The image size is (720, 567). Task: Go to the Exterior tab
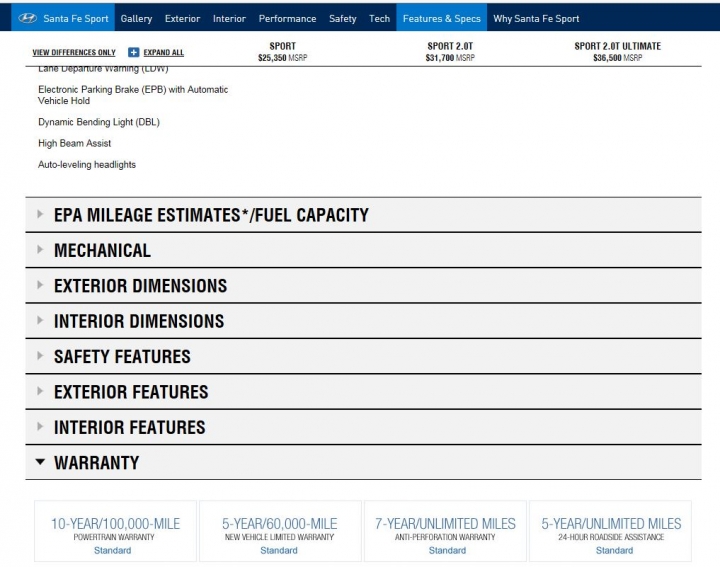[x=182, y=18]
